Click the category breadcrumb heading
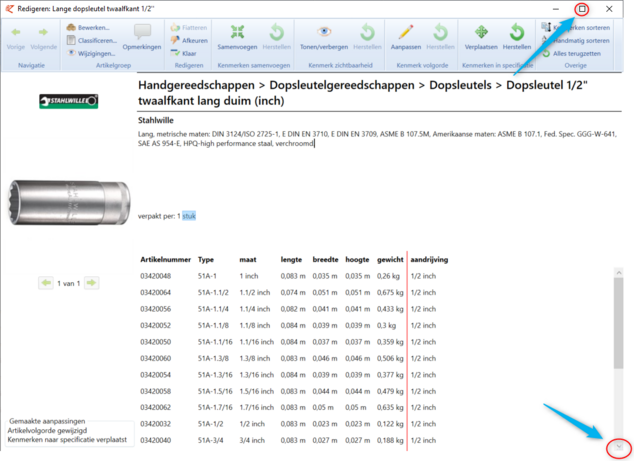 click(363, 93)
